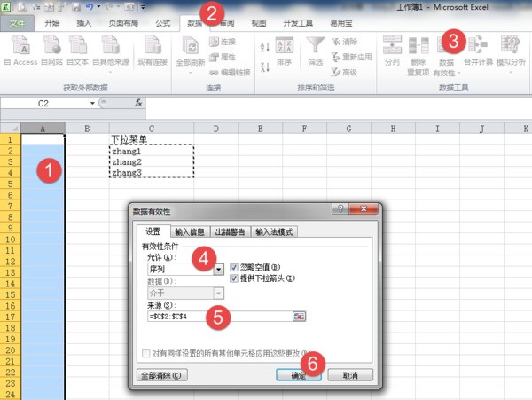The height and width of the screenshot is (400, 532).
Task: Switch to Developer (开发工具) tab
Action: click(298, 23)
